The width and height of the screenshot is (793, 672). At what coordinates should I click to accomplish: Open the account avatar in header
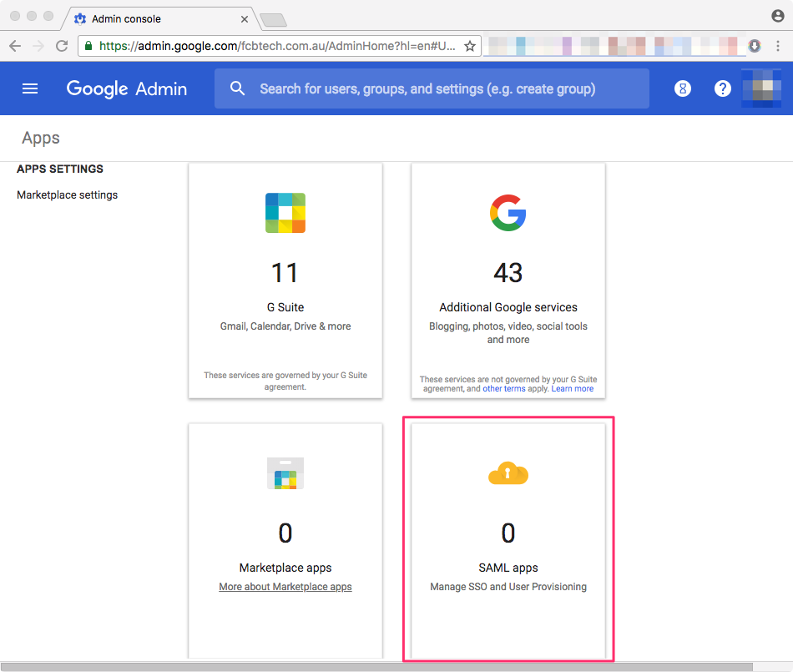click(761, 89)
